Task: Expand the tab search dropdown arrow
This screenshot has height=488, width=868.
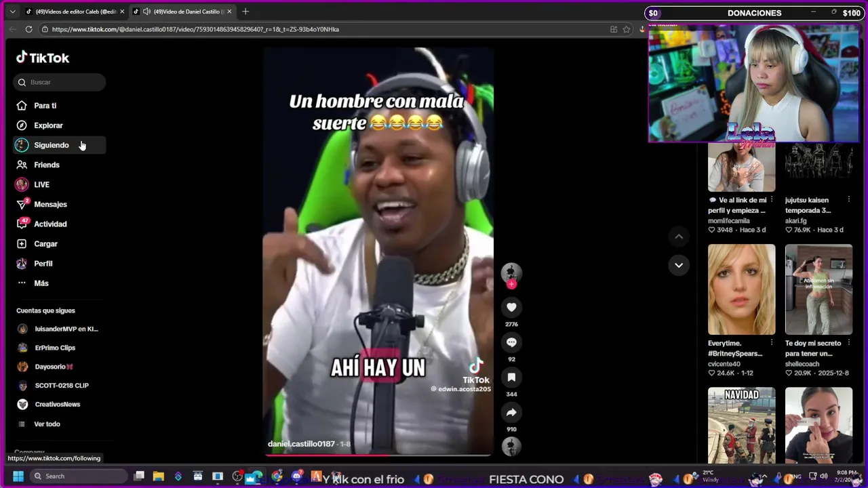Action: pyautogui.click(x=12, y=12)
